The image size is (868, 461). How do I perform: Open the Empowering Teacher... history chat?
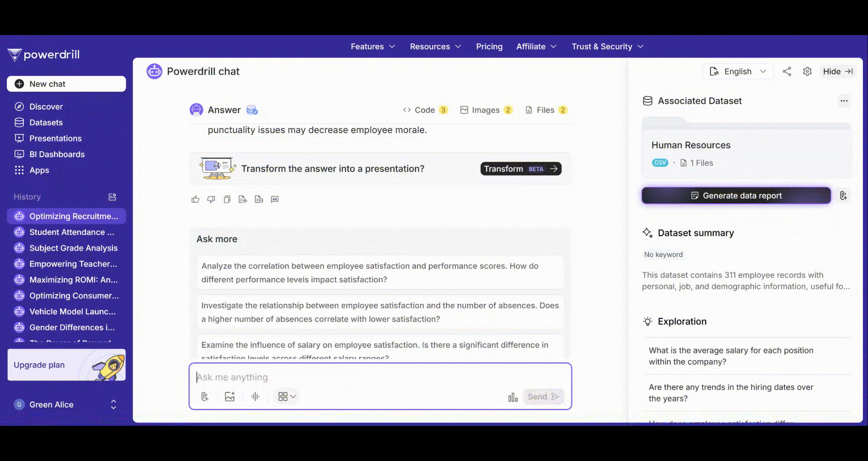click(x=66, y=264)
